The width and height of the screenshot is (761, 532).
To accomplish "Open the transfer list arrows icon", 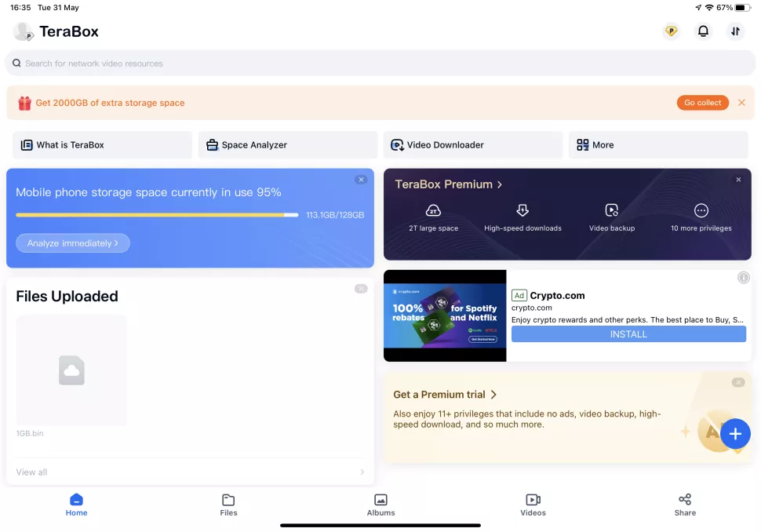I will click(735, 31).
